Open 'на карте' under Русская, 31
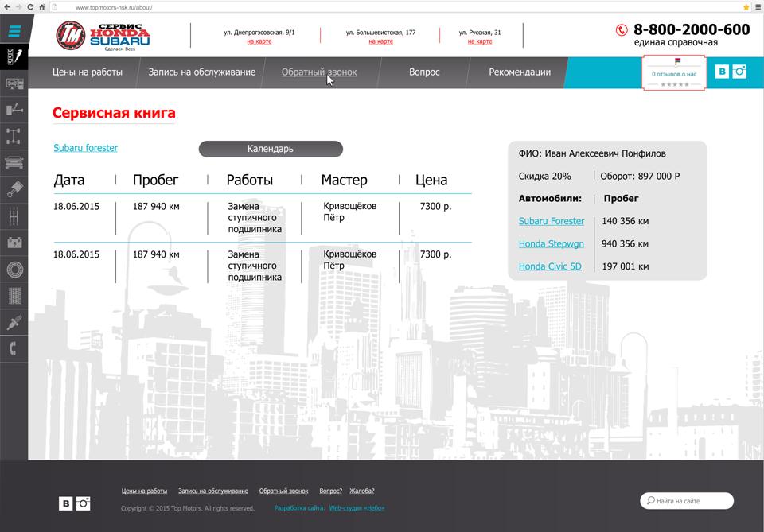Image resolution: width=764 pixels, height=532 pixels. (x=480, y=41)
